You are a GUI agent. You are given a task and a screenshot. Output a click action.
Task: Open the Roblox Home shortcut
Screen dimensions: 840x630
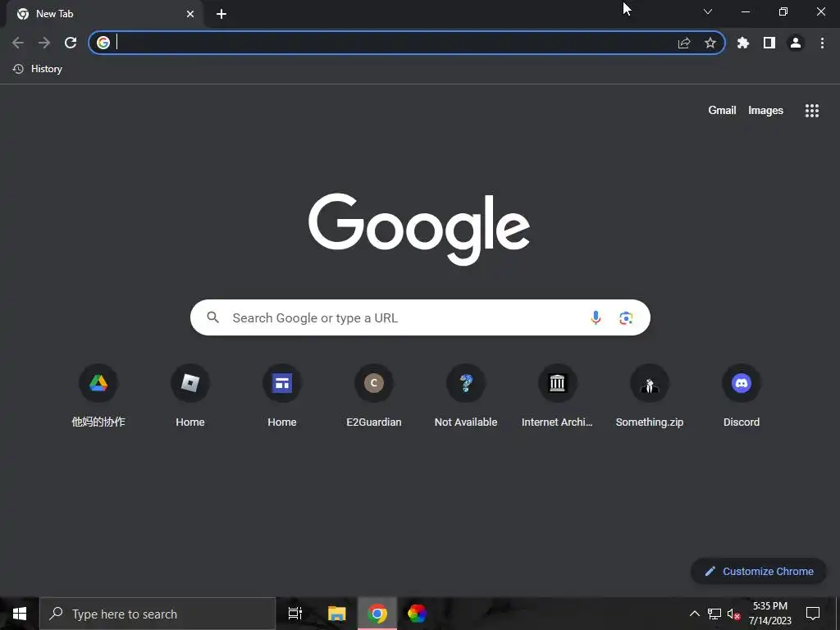[190, 396]
